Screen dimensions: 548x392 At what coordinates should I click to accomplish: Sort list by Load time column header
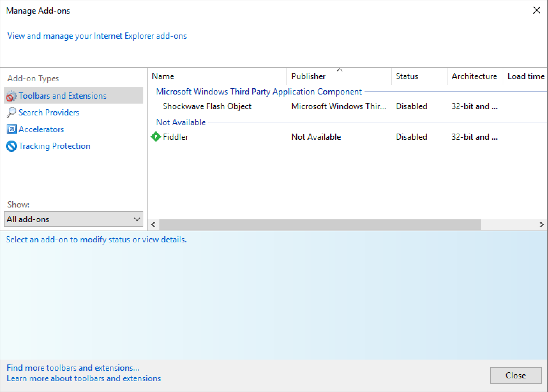[526, 76]
